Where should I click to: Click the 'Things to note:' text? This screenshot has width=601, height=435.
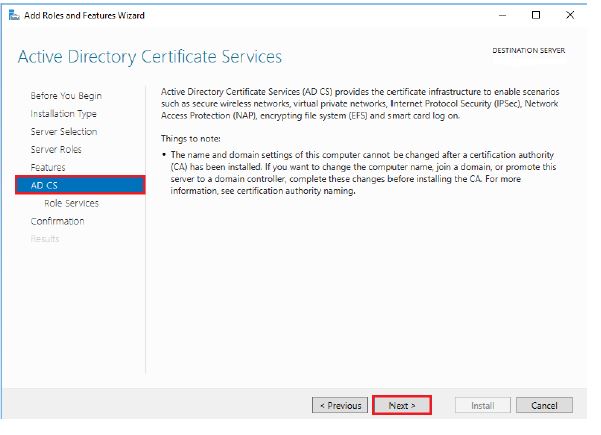coord(190,139)
